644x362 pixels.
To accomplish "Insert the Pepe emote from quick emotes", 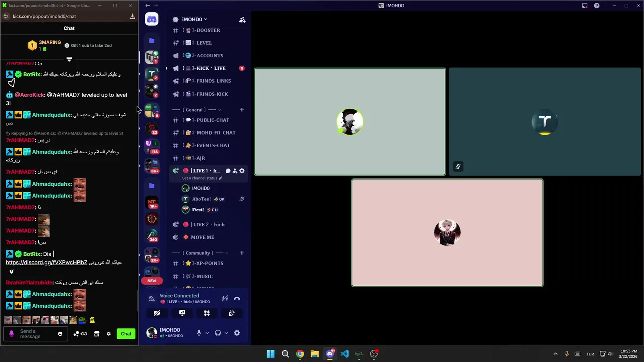I will tap(82, 320).
